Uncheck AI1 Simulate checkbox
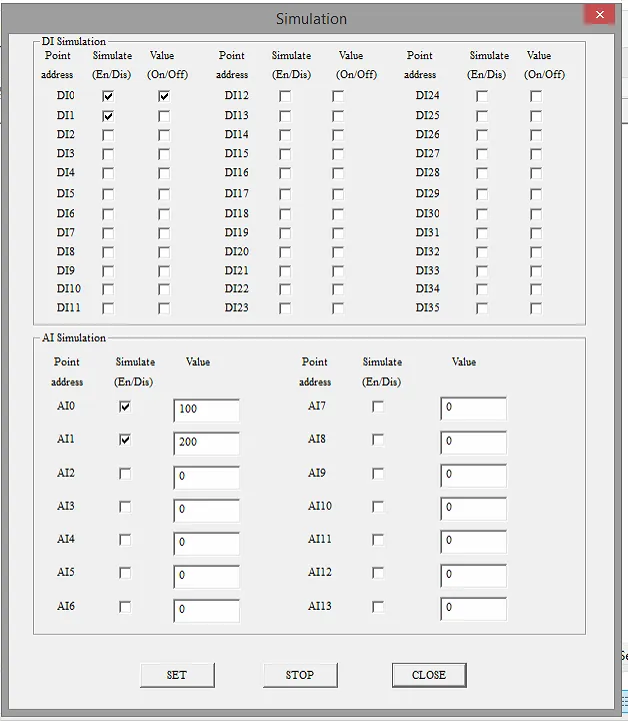The width and height of the screenshot is (628, 721). [x=125, y=440]
